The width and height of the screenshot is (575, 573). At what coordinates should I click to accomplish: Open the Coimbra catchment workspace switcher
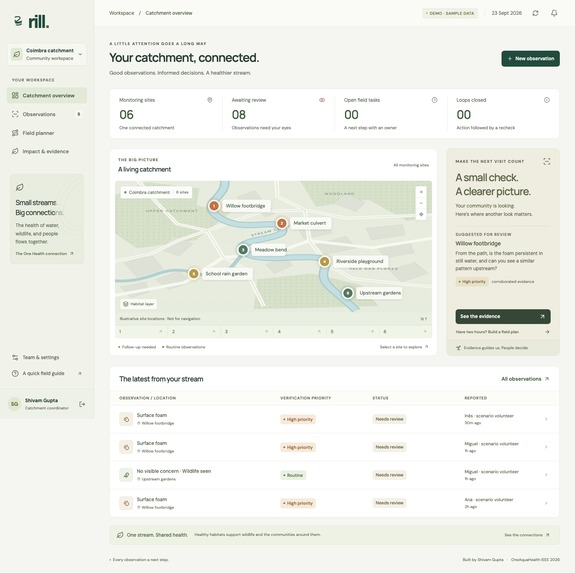pos(47,54)
